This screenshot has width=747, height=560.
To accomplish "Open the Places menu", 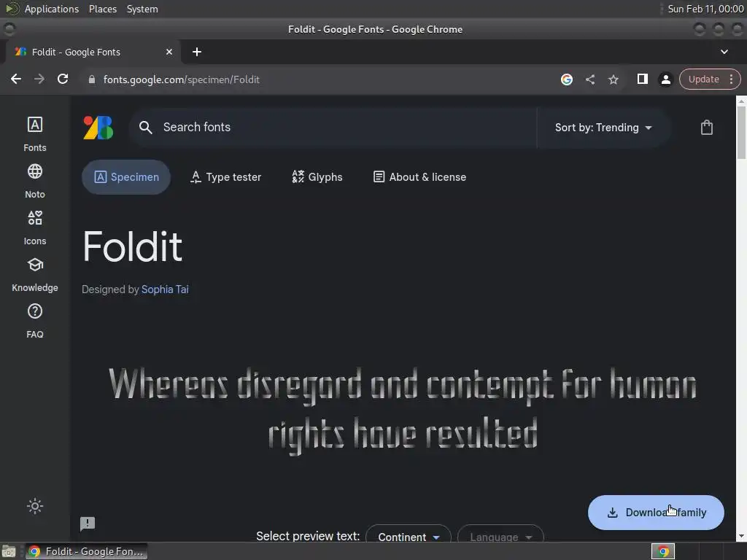I will (x=102, y=9).
